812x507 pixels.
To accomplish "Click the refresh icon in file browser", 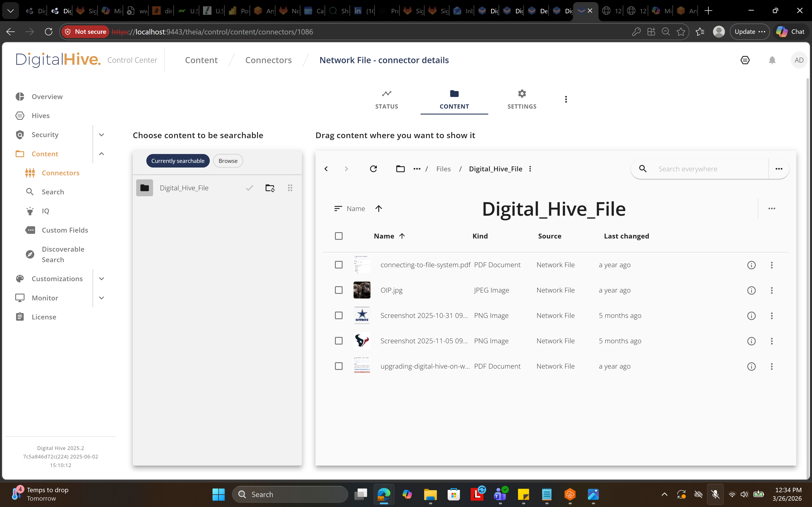I will (373, 169).
